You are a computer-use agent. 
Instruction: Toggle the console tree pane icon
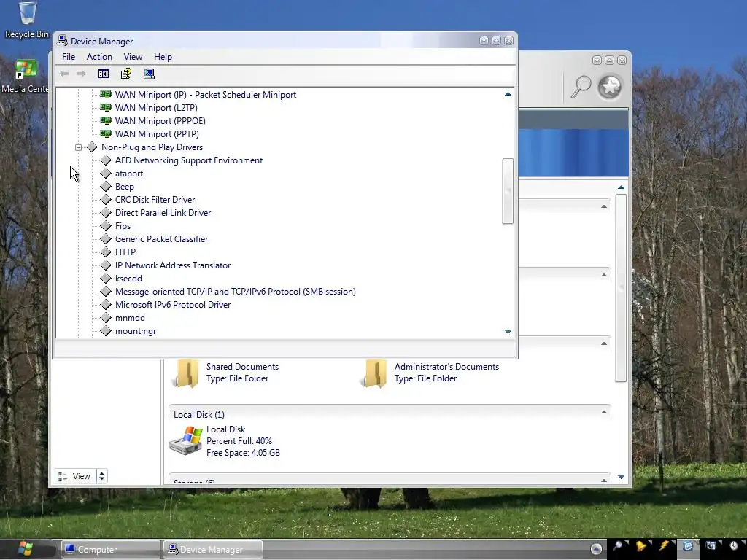[x=104, y=74]
